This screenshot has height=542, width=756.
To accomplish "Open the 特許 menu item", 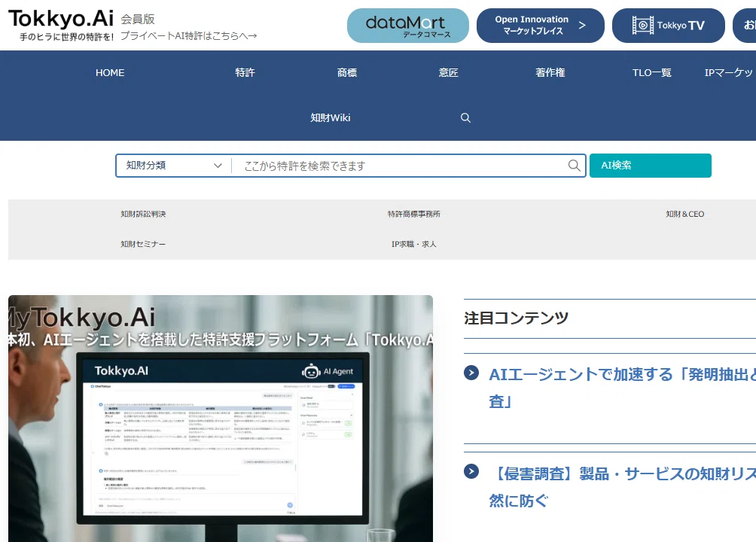I will [245, 73].
